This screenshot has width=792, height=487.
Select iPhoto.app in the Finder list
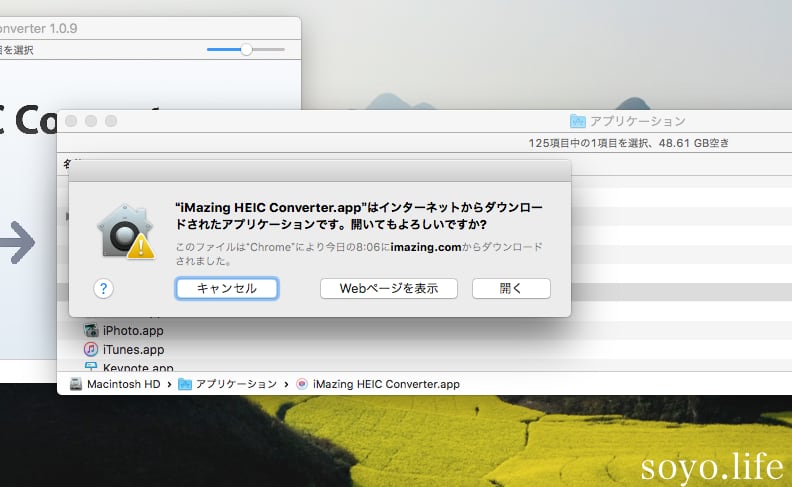click(x=133, y=330)
